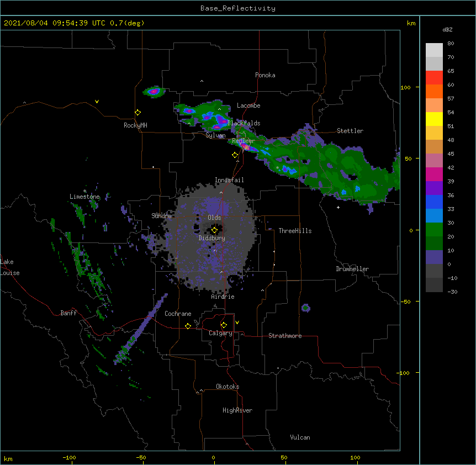Pick the yellow 51-54 dBZ legend swatch
This screenshot has height=465, width=476.
tap(434, 119)
